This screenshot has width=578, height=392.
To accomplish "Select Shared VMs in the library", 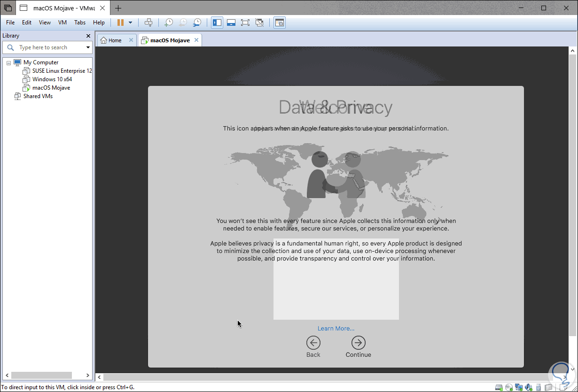I will click(x=38, y=96).
